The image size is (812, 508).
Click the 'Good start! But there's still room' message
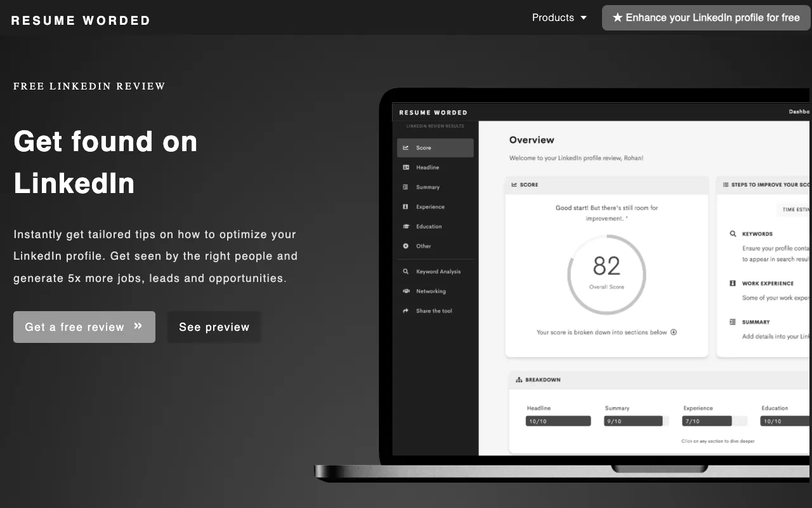[x=606, y=213]
